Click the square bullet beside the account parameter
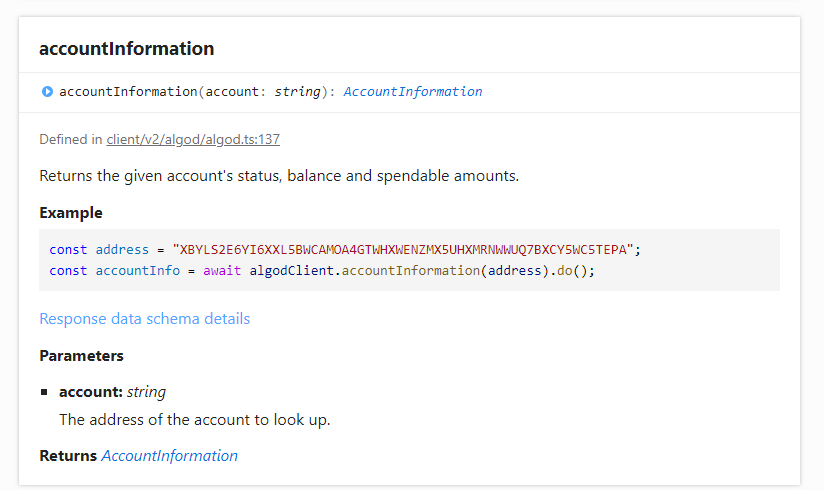824x490 pixels. 45,392
